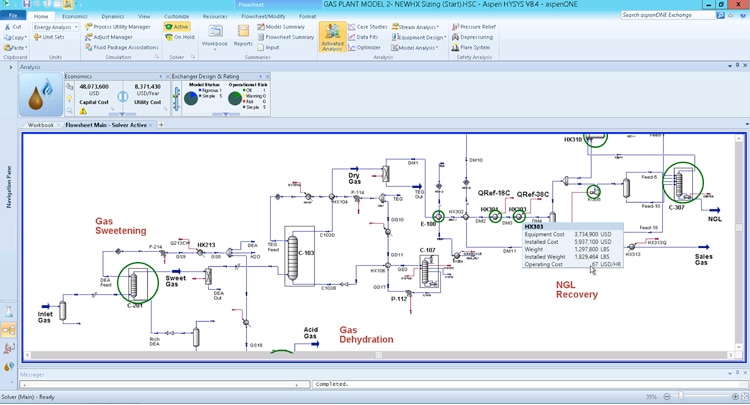Open the Depressuring tool
The image size is (750, 405).
(x=473, y=37)
